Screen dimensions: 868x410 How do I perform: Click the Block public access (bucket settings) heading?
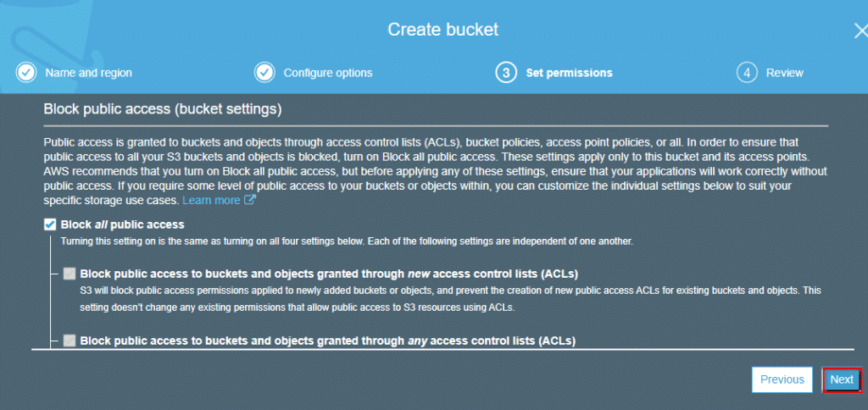pos(163,109)
